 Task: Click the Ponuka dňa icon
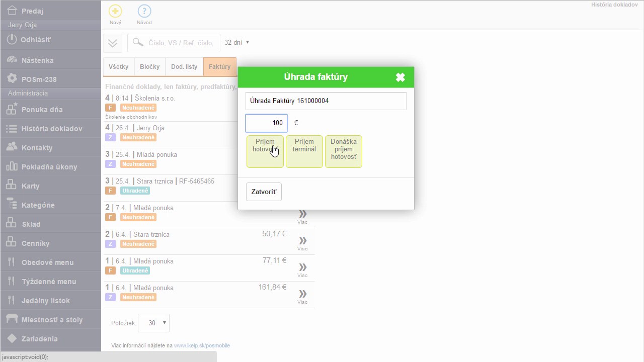pyautogui.click(x=12, y=109)
